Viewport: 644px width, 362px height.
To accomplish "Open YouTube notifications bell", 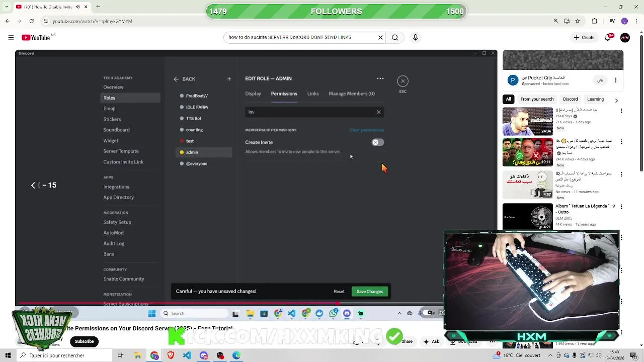I will (x=608, y=37).
